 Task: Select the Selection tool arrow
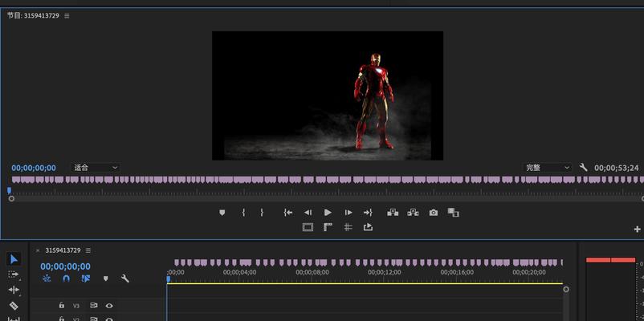point(14,259)
